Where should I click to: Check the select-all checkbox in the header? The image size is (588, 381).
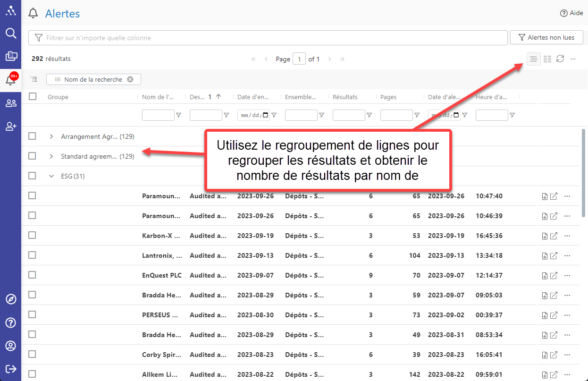point(33,96)
